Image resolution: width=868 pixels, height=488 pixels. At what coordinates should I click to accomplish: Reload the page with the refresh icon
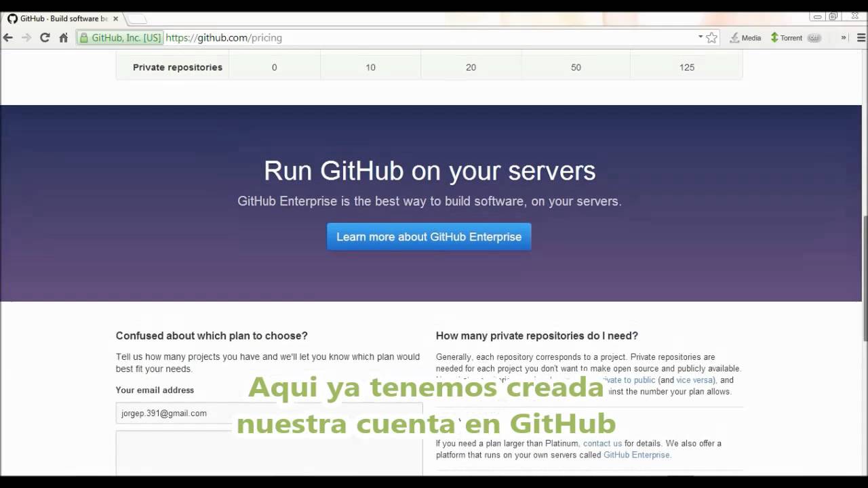(x=45, y=38)
